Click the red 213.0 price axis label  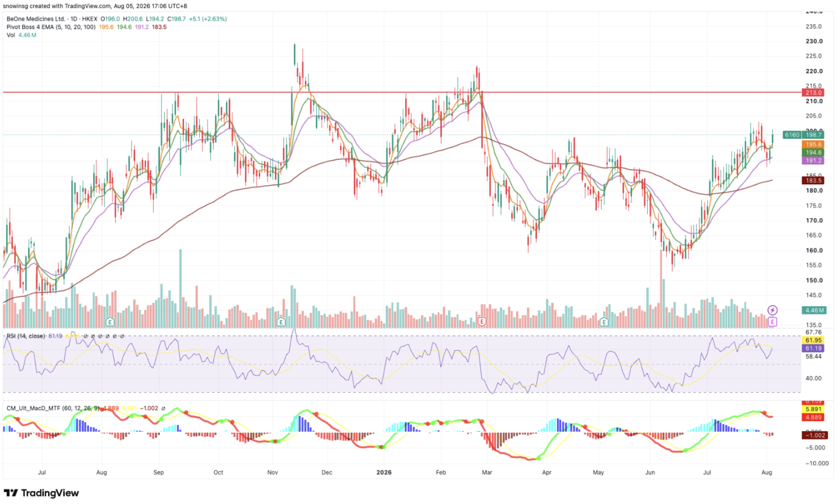coord(813,93)
